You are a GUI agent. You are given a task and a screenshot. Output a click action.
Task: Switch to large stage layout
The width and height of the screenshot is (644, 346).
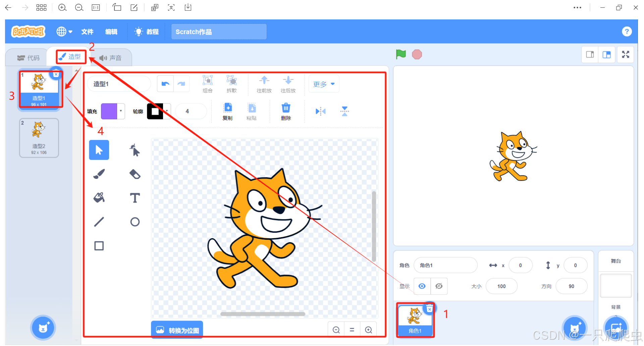tap(607, 55)
